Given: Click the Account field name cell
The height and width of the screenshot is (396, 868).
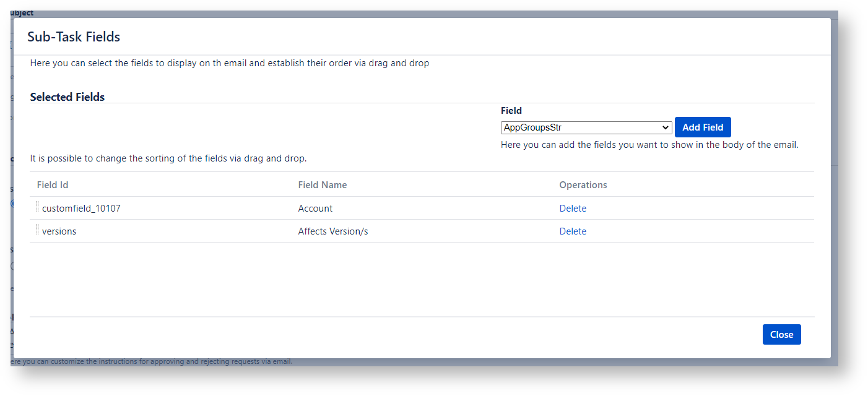Looking at the screenshot, I should coord(315,209).
